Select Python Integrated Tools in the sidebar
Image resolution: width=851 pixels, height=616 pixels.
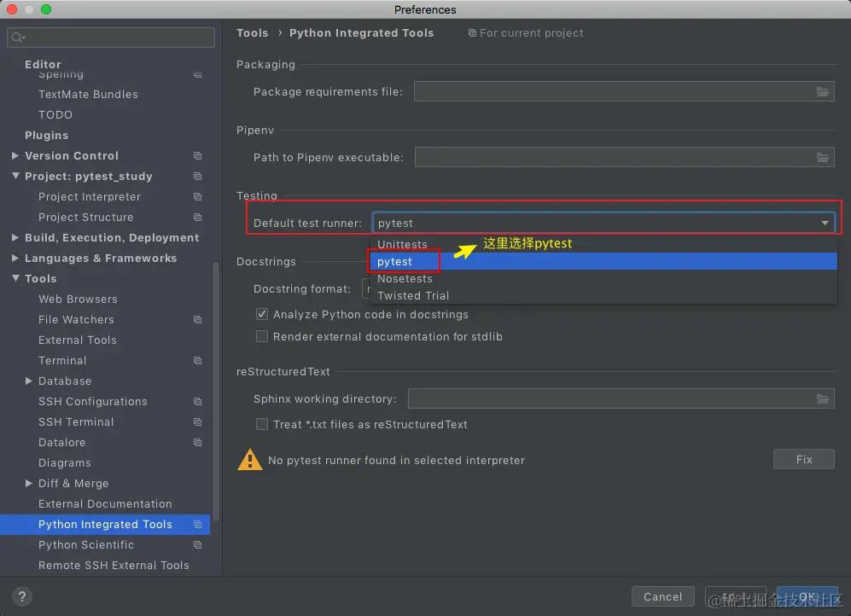click(x=105, y=525)
